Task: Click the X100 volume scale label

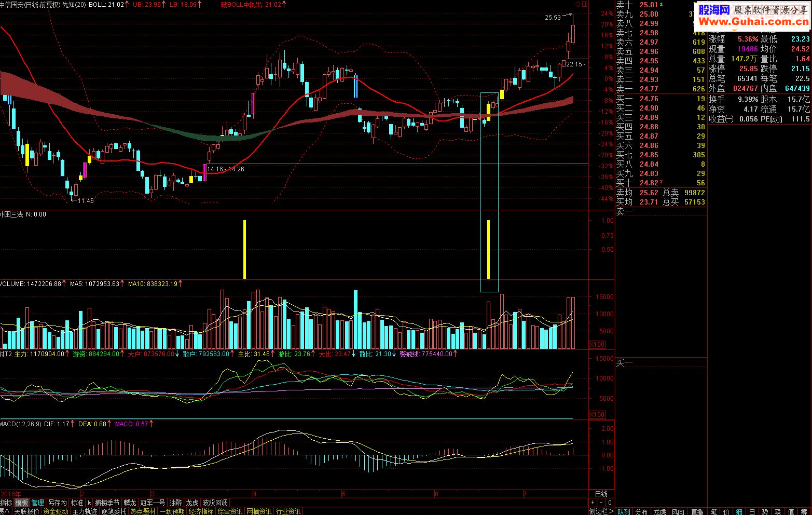Action: click(x=597, y=345)
